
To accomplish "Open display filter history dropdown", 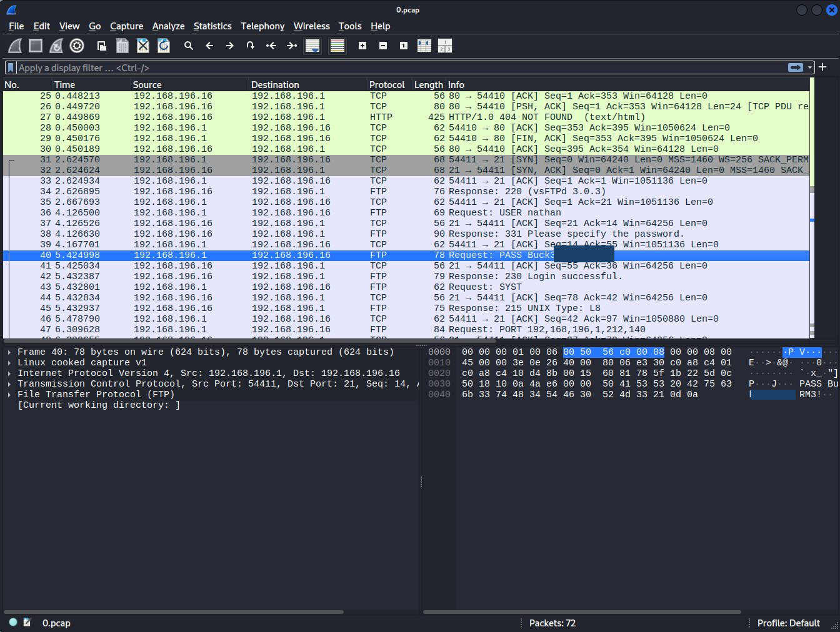I will pos(810,67).
